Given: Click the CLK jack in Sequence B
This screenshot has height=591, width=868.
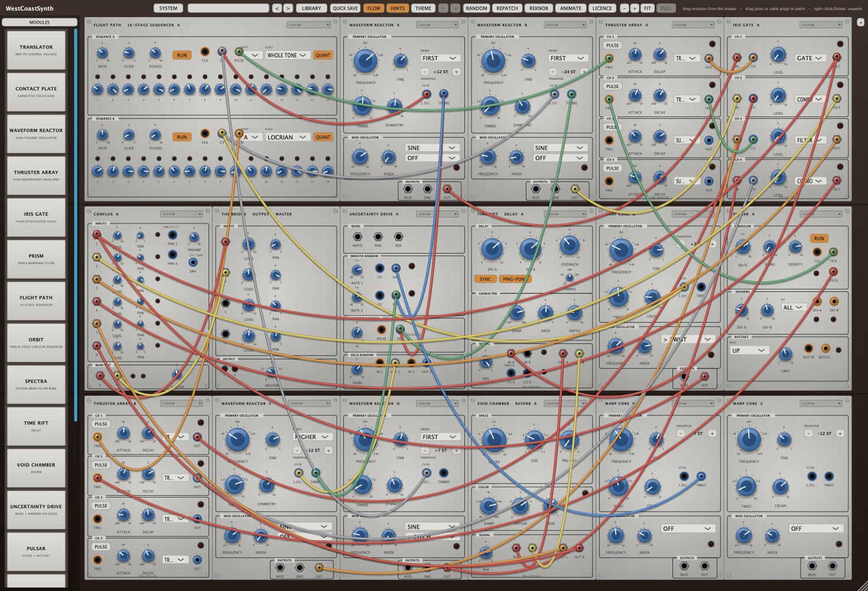Looking at the screenshot, I should pos(205,134).
